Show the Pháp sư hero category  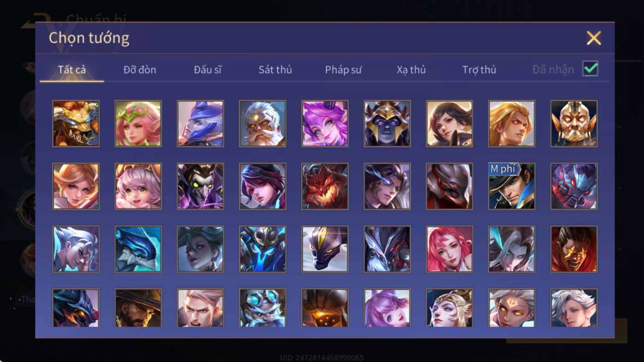point(343,70)
